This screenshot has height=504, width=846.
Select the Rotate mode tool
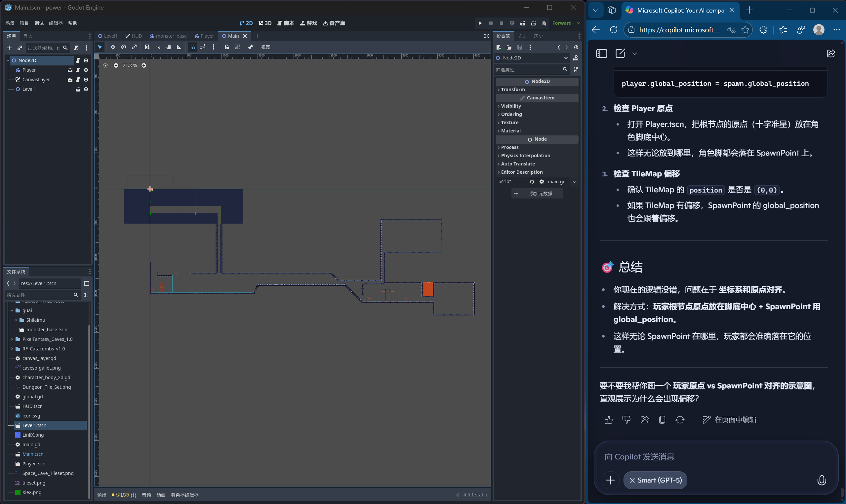click(124, 47)
